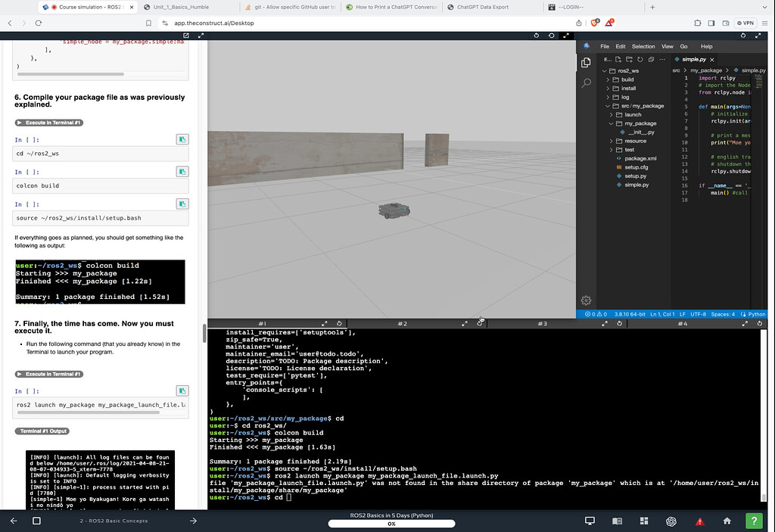Screen dimensions: 775x532
Task: Open the course book icon in bottom bar
Action: (x=617, y=521)
